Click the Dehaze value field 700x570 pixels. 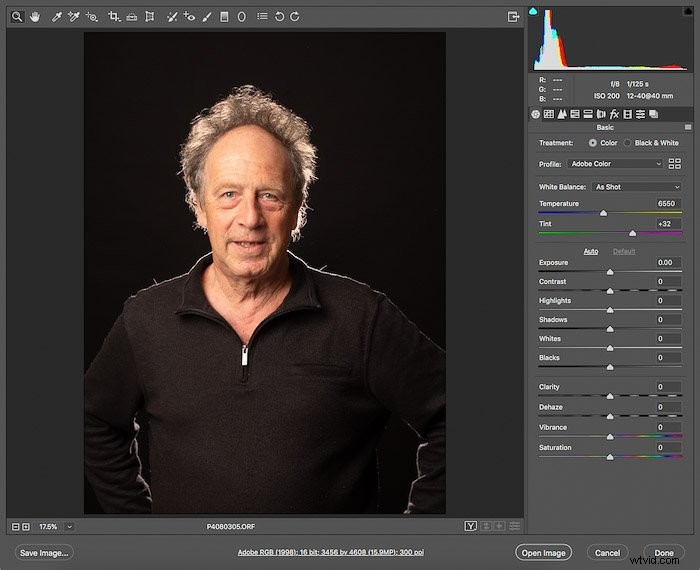tap(668, 407)
